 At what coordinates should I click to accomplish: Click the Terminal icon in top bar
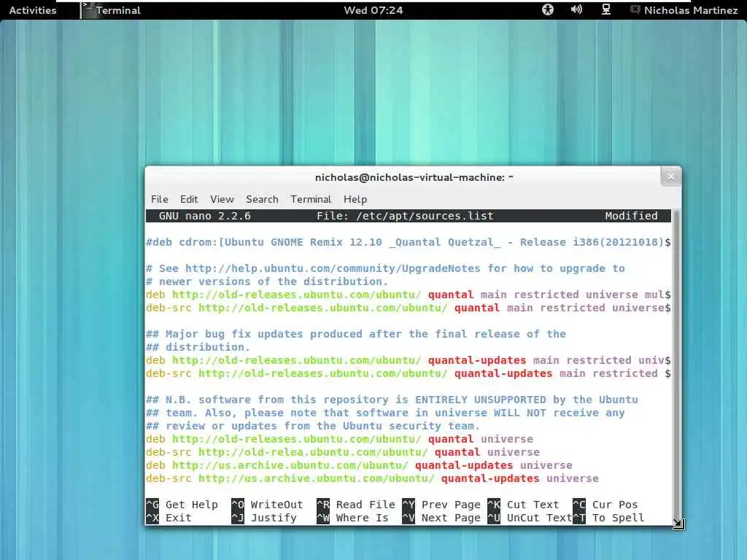tap(87, 10)
